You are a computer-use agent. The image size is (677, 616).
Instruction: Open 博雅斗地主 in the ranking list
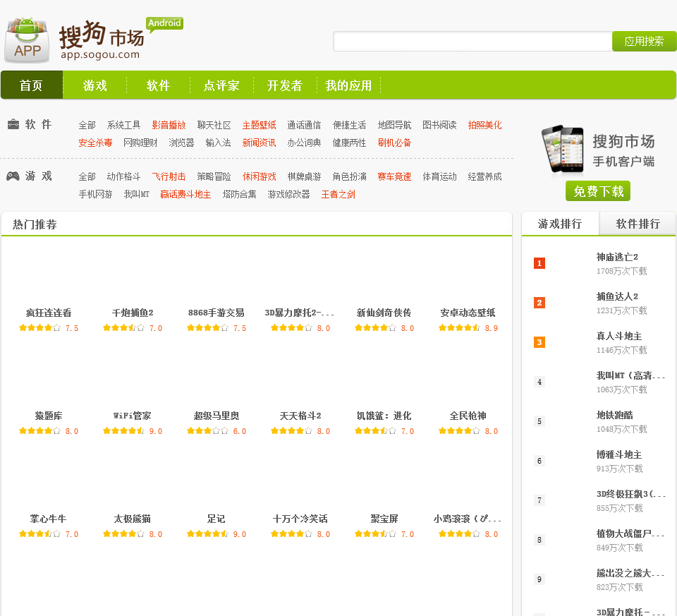pyautogui.click(x=619, y=455)
